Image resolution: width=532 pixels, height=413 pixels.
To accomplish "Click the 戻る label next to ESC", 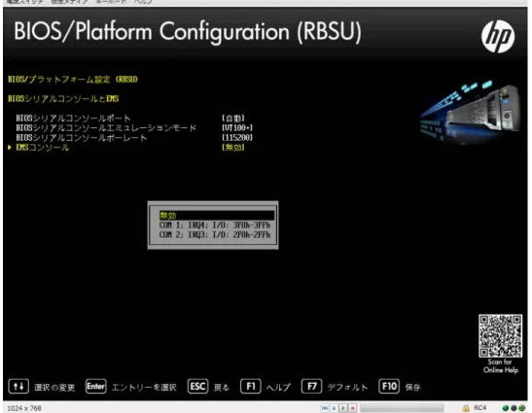I will (x=221, y=387).
